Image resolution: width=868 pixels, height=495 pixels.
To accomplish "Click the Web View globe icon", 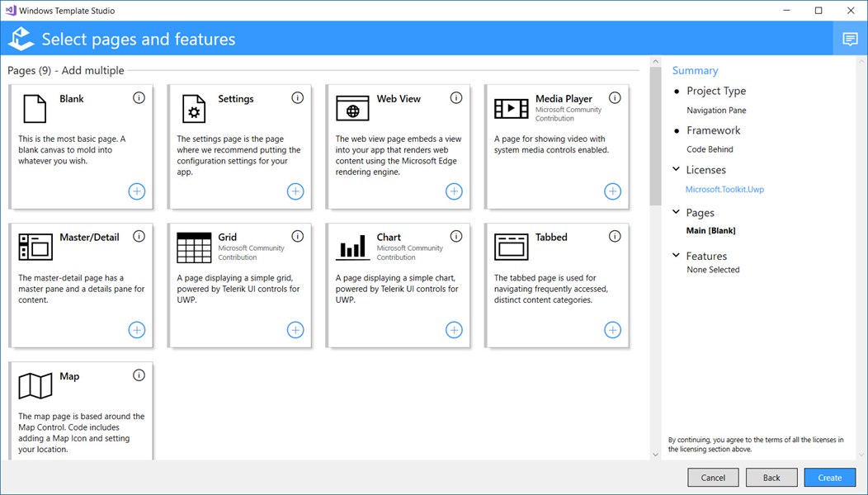I will coord(352,109).
